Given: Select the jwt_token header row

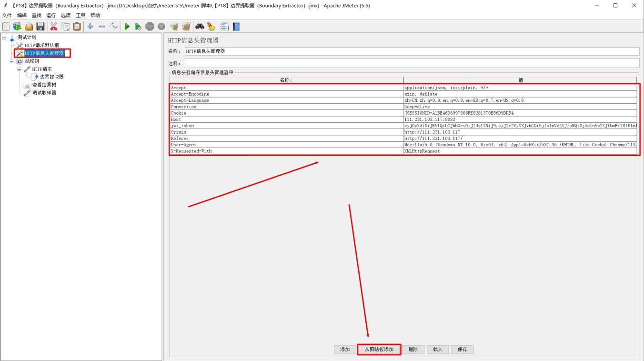Looking at the screenshot, I should (286, 126).
